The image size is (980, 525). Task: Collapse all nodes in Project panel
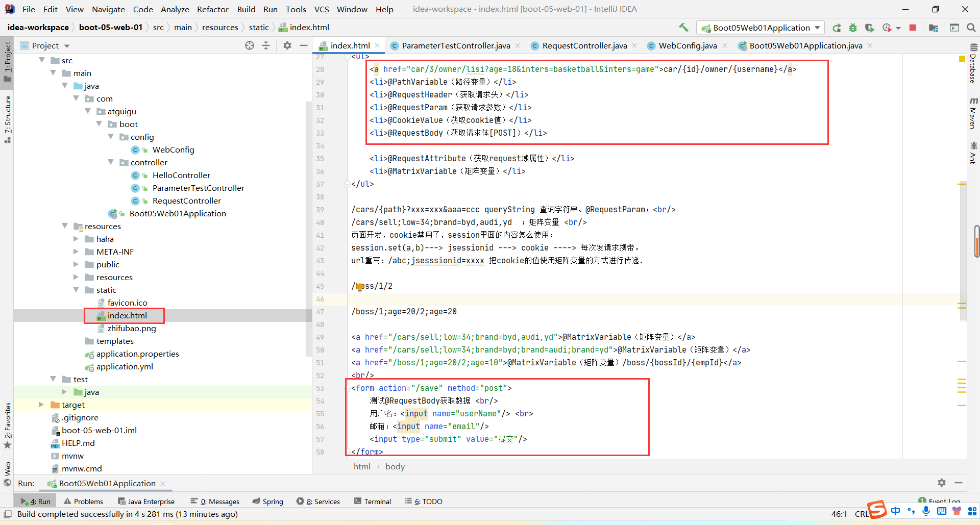(x=266, y=46)
